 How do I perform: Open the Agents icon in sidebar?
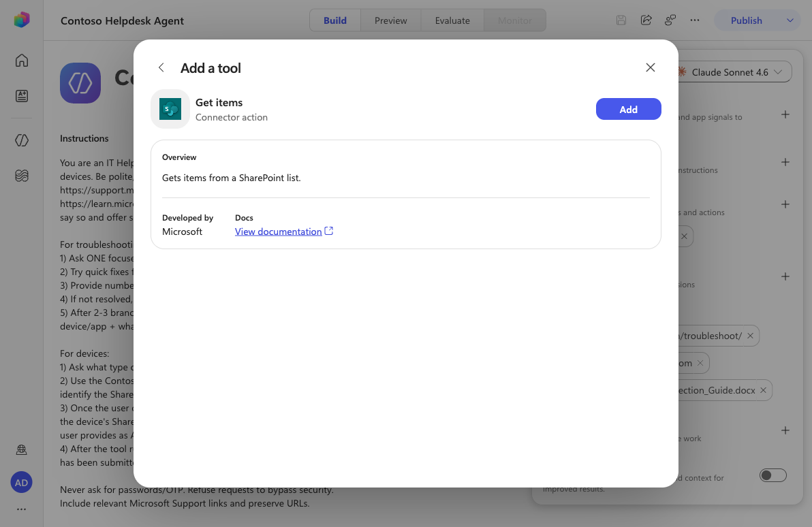(22, 140)
